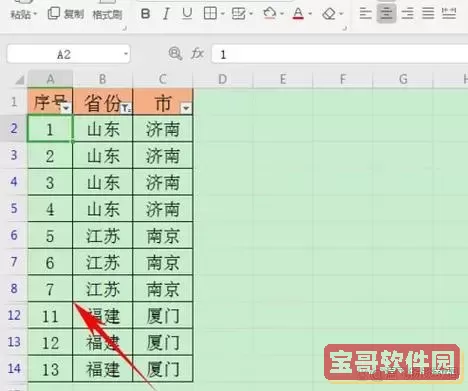This screenshot has height=391, width=468.
Task: Justify text alignment
Action: coord(428,14)
